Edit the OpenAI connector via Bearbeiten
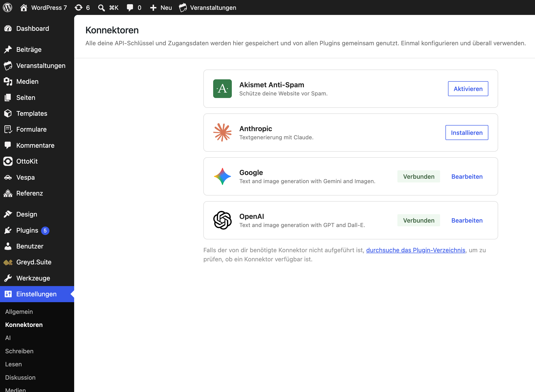535x392 pixels. tap(467, 220)
